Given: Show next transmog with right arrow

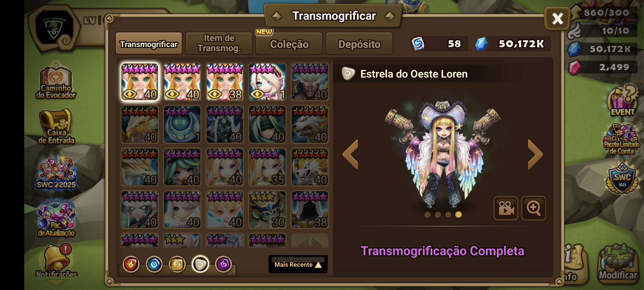Looking at the screenshot, I should (x=535, y=154).
